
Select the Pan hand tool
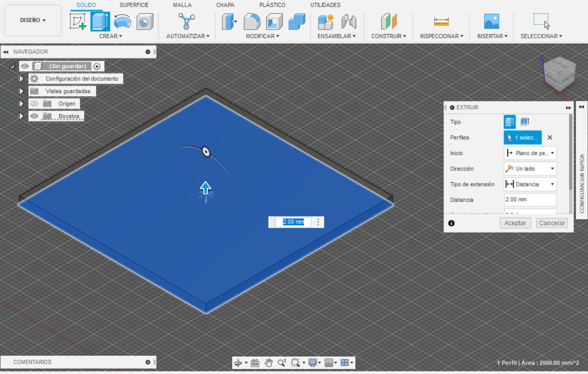coord(269,363)
